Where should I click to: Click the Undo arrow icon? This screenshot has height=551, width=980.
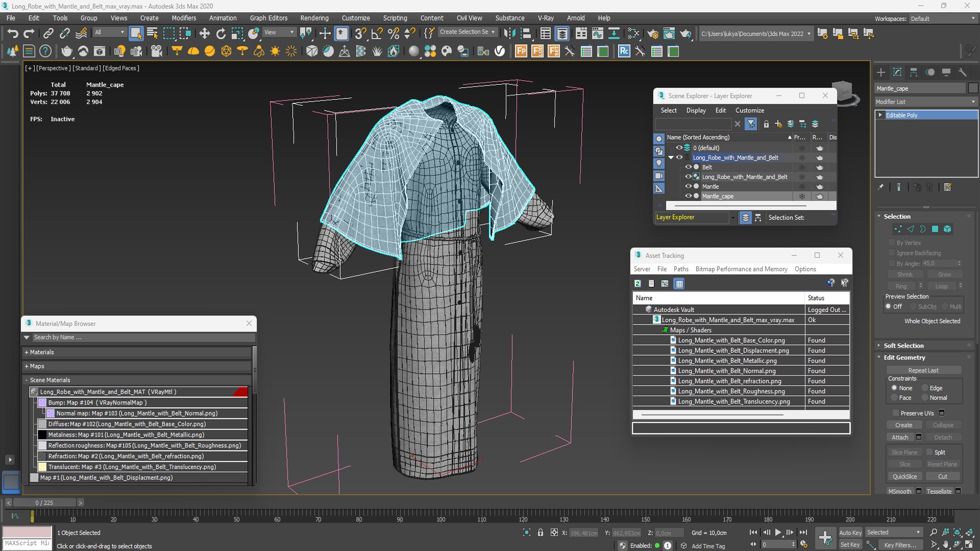point(12,34)
